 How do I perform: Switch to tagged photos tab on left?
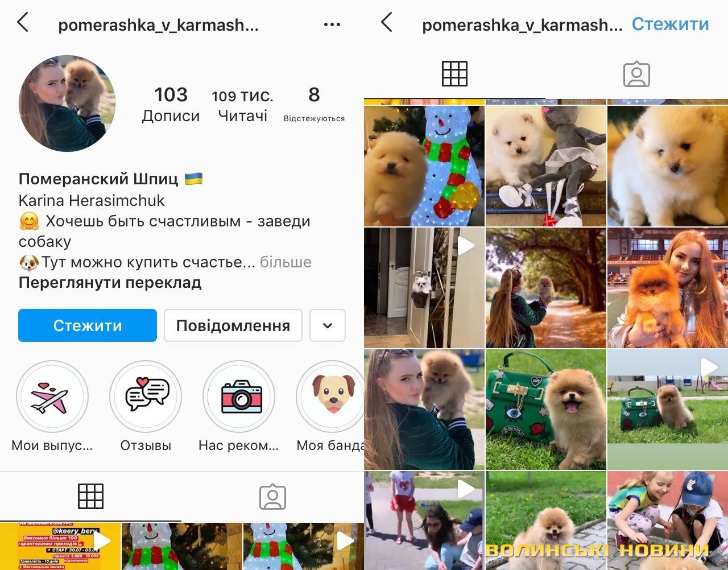click(x=272, y=496)
